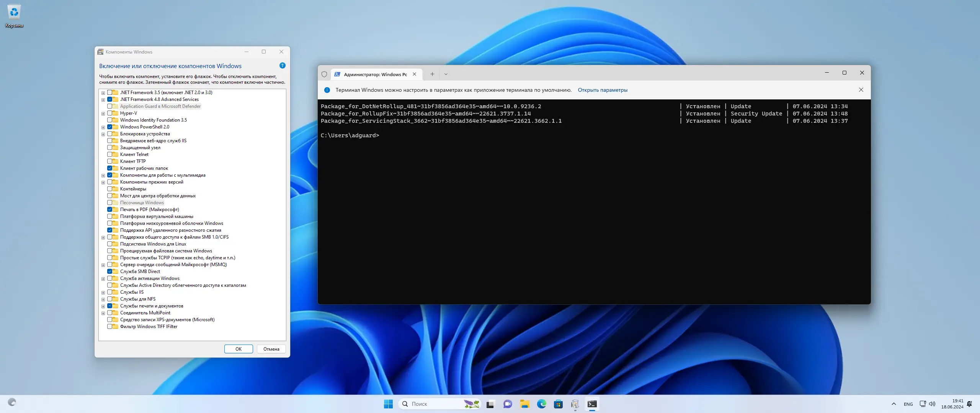This screenshot has height=413, width=980.
Task: Open terminal profile dropdown chevron
Action: click(x=446, y=74)
